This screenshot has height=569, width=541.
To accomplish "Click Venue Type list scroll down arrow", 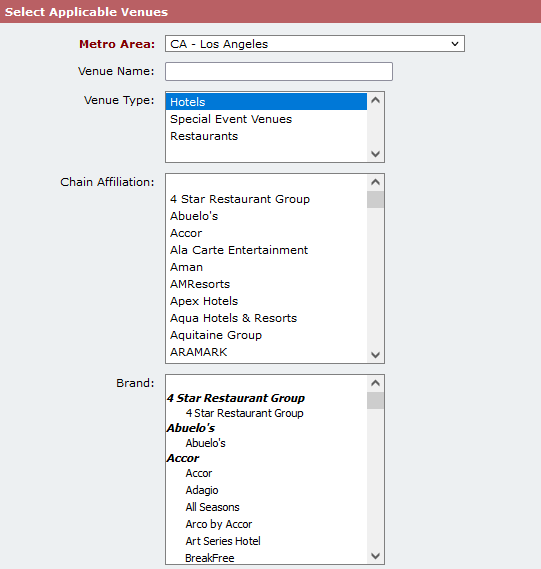I will pyautogui.click(x=376, y=154).
